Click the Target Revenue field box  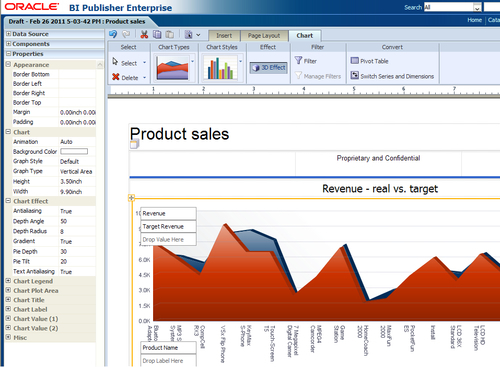(168, 226)
